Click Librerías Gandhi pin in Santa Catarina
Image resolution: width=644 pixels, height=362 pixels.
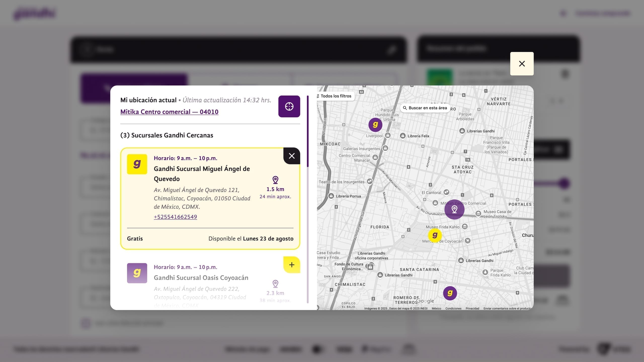(x=380, y=275)
